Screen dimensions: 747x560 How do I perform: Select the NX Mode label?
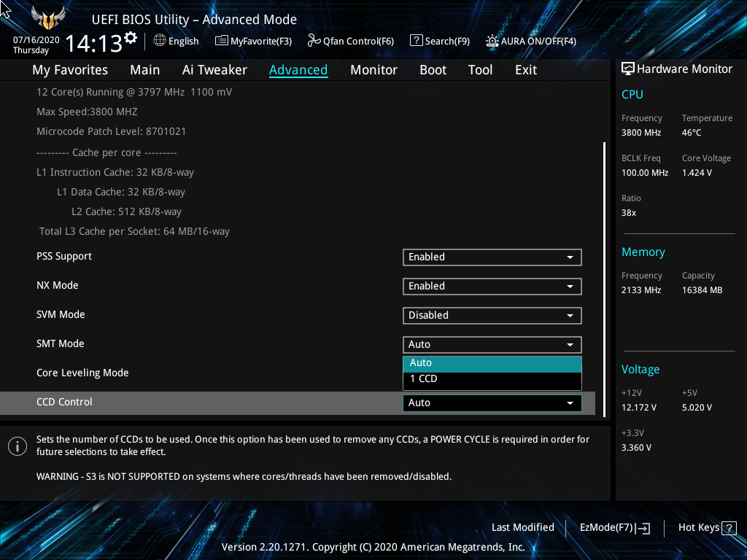pyautogui.click(x=57, y=286)
